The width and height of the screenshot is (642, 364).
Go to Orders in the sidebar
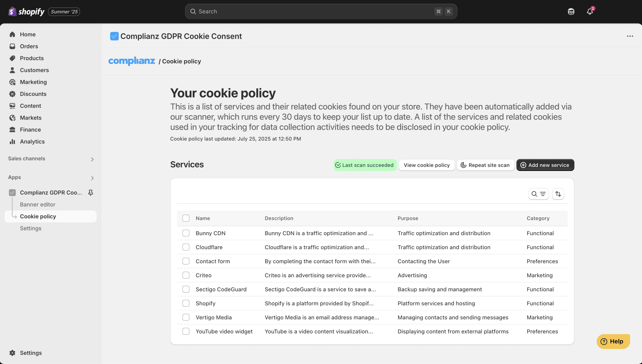[29, 46]
